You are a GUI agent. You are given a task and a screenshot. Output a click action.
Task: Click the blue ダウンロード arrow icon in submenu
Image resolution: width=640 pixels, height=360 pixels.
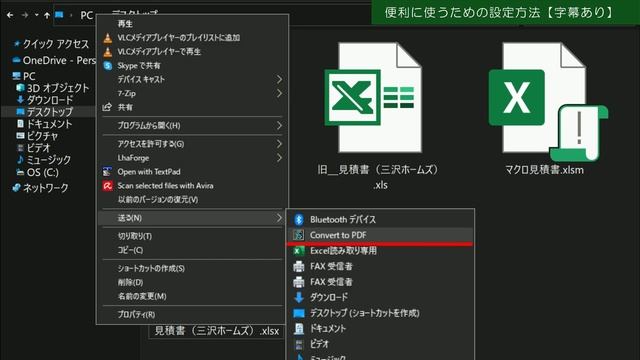coord(299,298)
